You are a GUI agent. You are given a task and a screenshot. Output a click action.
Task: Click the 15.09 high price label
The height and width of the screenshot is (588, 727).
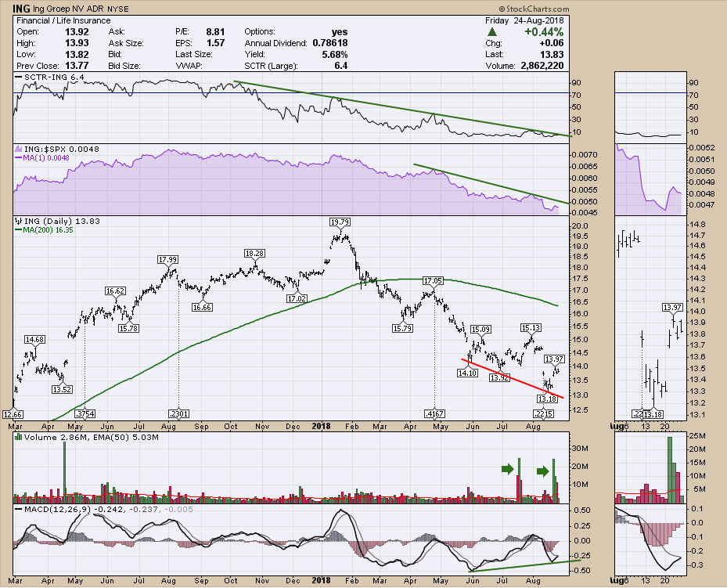coord(480,330)
